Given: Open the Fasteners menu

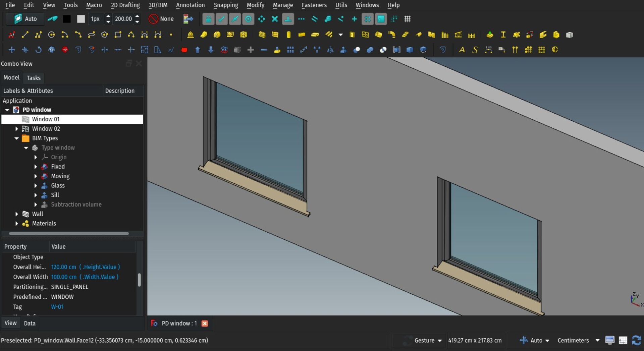Looking at the screenshot, I should [314, 5].
